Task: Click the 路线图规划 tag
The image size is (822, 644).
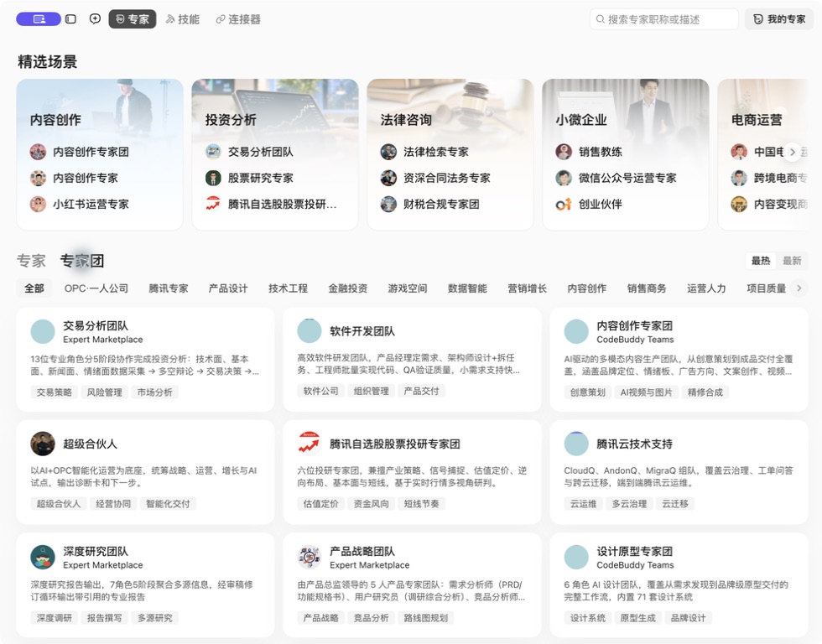Action: click(x=426, y=618)
